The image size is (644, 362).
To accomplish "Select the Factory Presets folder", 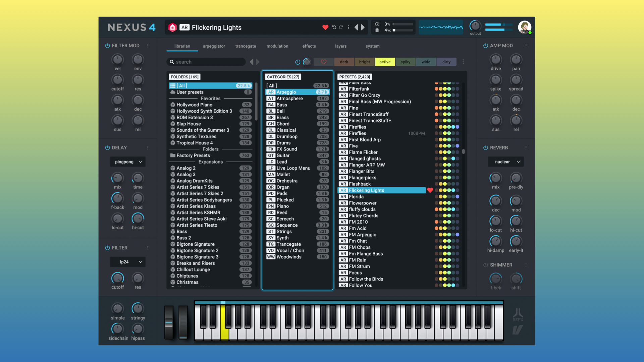I will tap(211, 156).
